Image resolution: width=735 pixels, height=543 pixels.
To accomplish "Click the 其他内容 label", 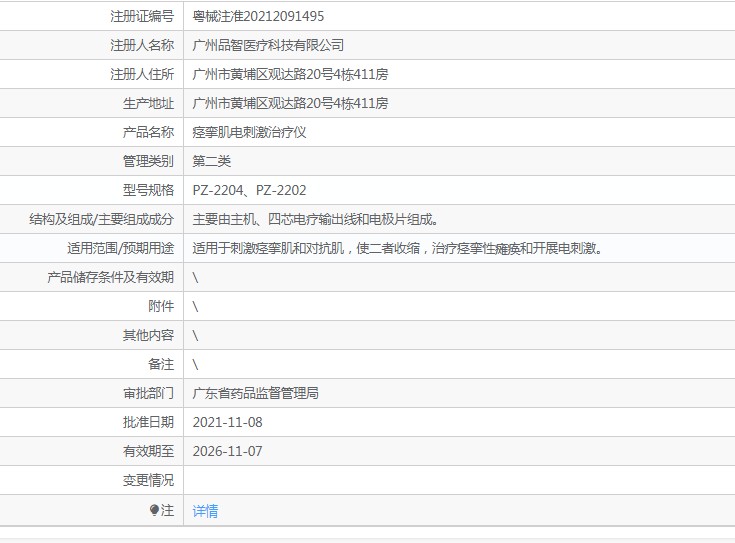I will coord(148,335).
